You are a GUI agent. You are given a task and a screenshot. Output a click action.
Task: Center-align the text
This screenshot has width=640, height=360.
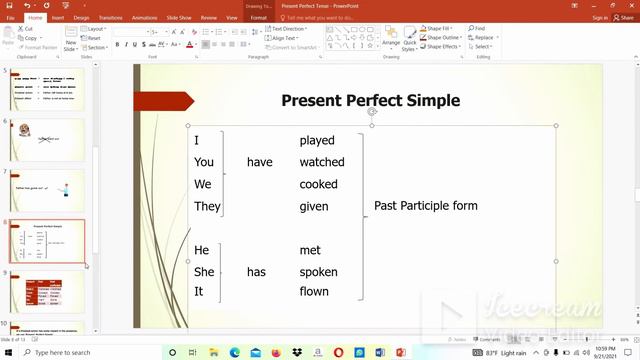[x=215, y=44]
